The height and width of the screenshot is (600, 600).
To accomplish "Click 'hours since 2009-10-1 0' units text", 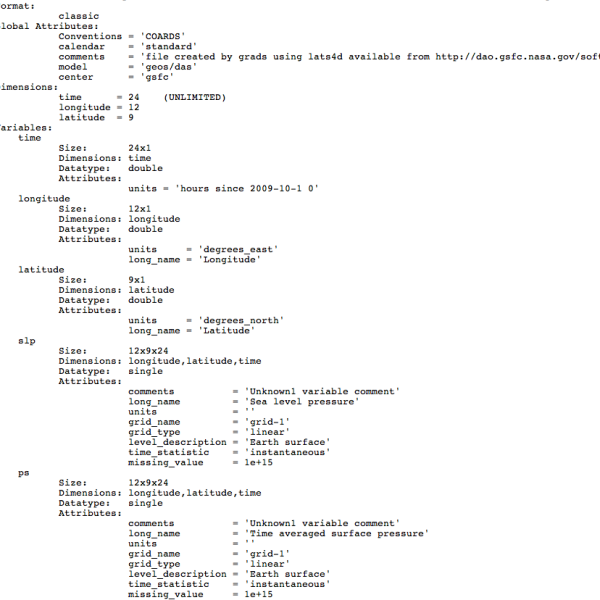I will tap(247, 189).
